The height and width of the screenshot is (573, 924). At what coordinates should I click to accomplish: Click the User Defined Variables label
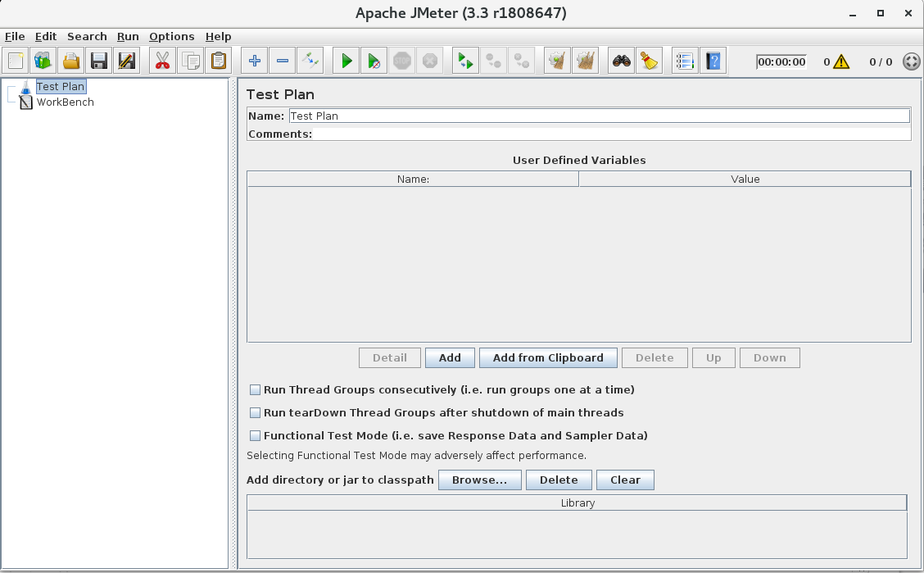579,161
